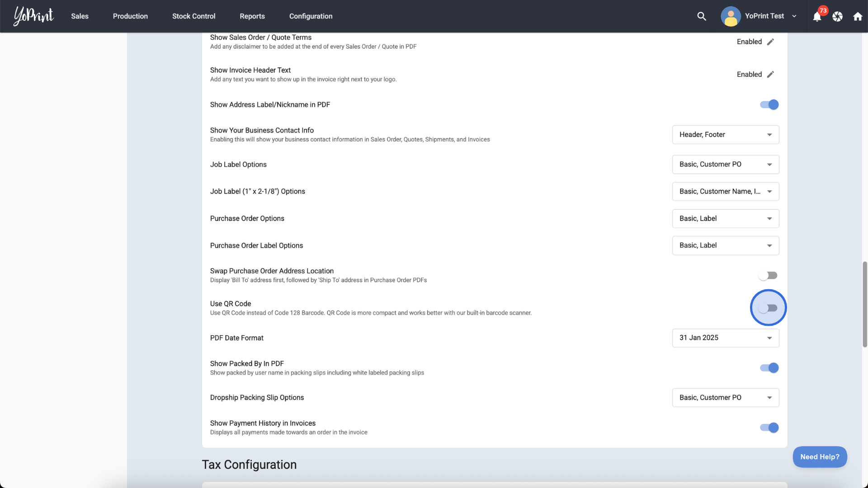868x488 pixels.
Task: Open Show Your Business Contact Info dropdown
Action: 726,135
